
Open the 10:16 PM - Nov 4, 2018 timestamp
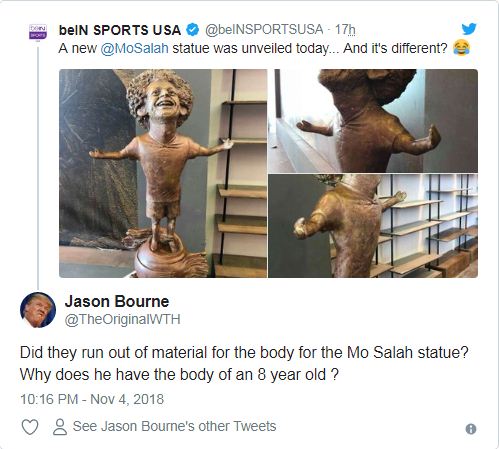[x=92, y=399]
